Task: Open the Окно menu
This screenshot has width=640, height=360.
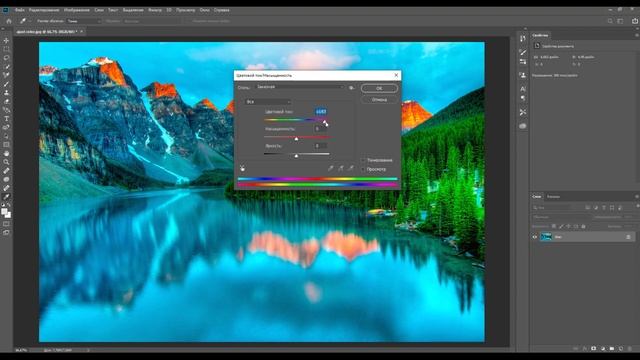Action: coord(204,10)
